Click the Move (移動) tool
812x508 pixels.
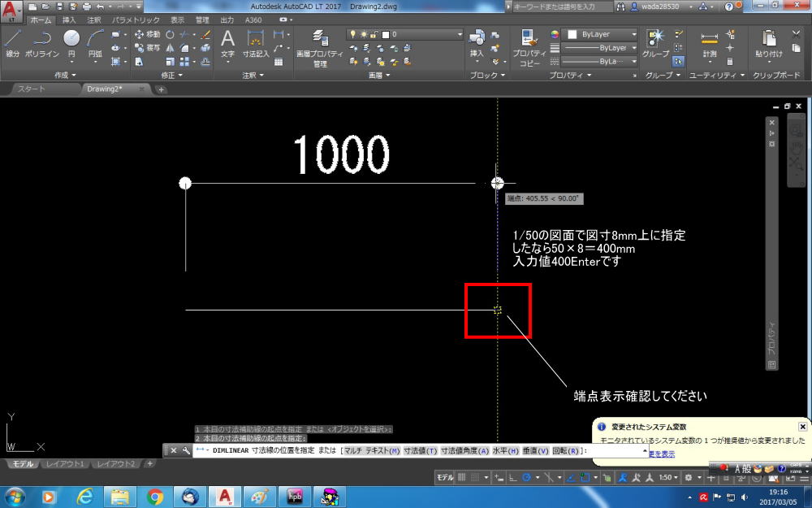(x=147, y=34)
